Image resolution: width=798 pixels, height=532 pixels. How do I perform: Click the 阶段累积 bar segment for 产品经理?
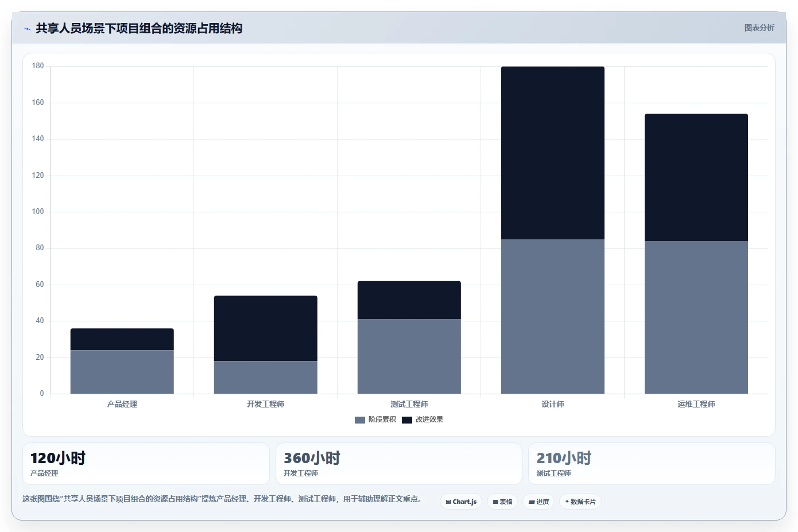(x=122, y=372)
